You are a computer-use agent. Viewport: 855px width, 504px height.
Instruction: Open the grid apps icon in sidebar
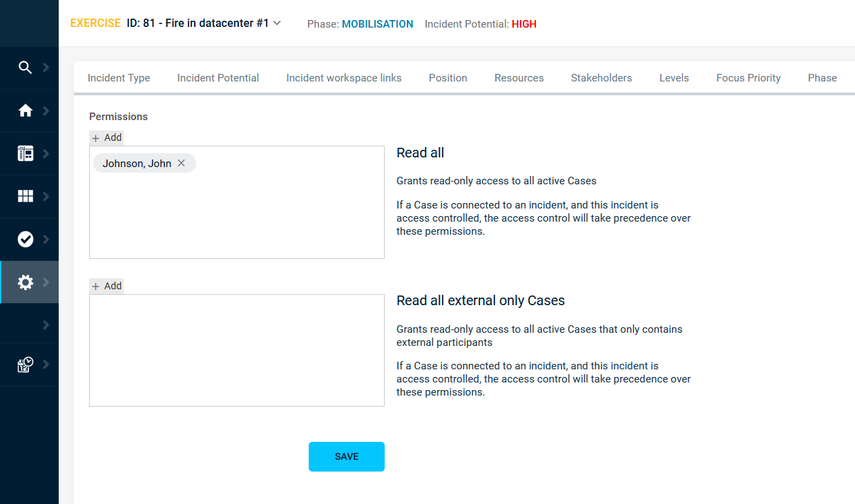pyautogui.click(x=25, y=196)
